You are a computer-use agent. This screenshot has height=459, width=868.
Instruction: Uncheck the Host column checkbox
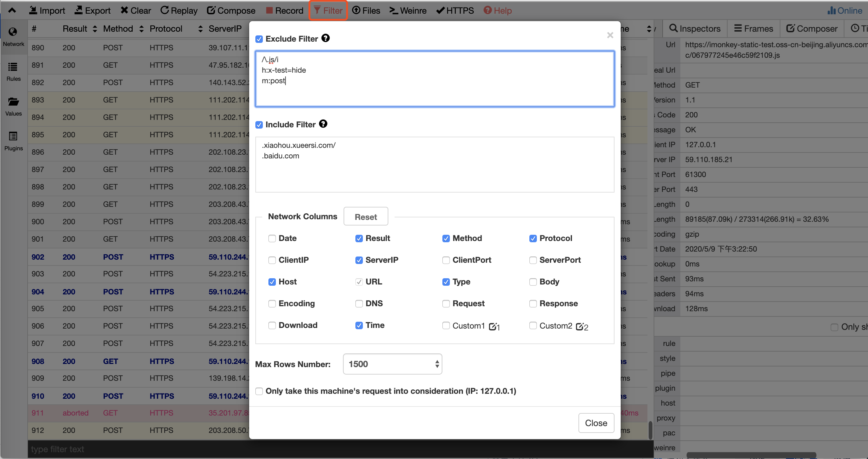click(x=272, y=282)
